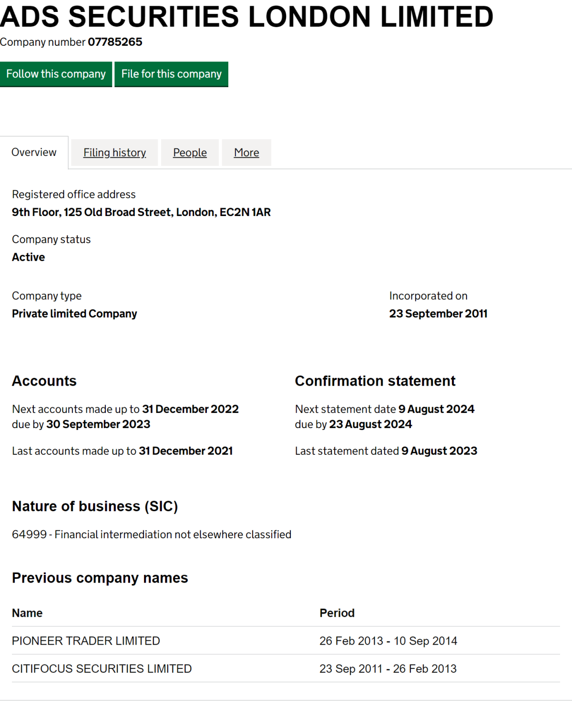Screen dimensions: 572x728
Task: Click the 'File for this company' button
Action: click(171, 74)
